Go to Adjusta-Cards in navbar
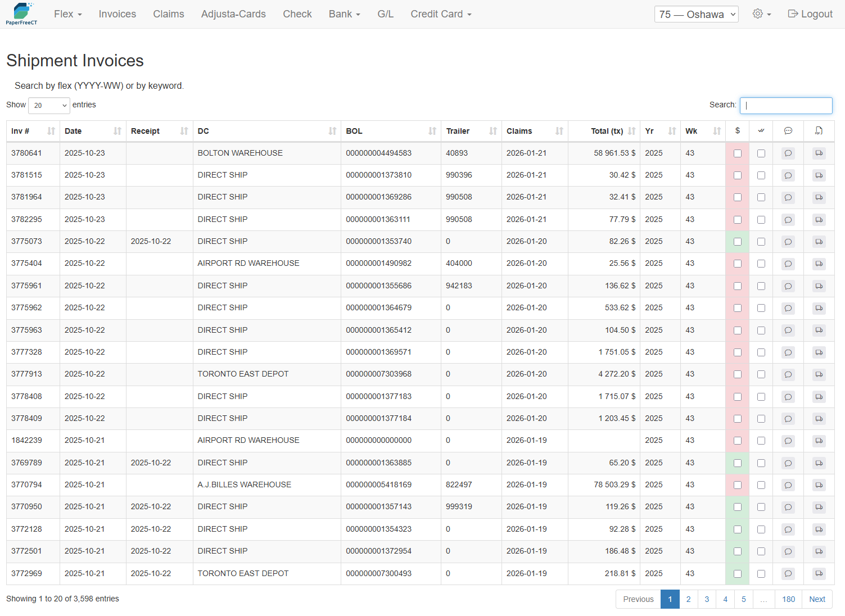This screenshot has width=845, height=616. pos(233,14)
